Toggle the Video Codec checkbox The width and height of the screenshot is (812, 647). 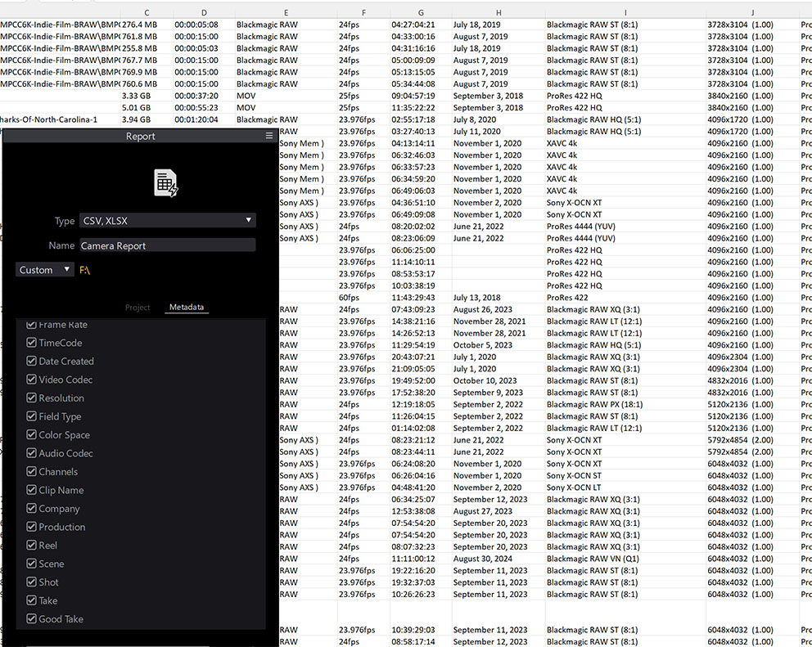[x=31, y=380]
